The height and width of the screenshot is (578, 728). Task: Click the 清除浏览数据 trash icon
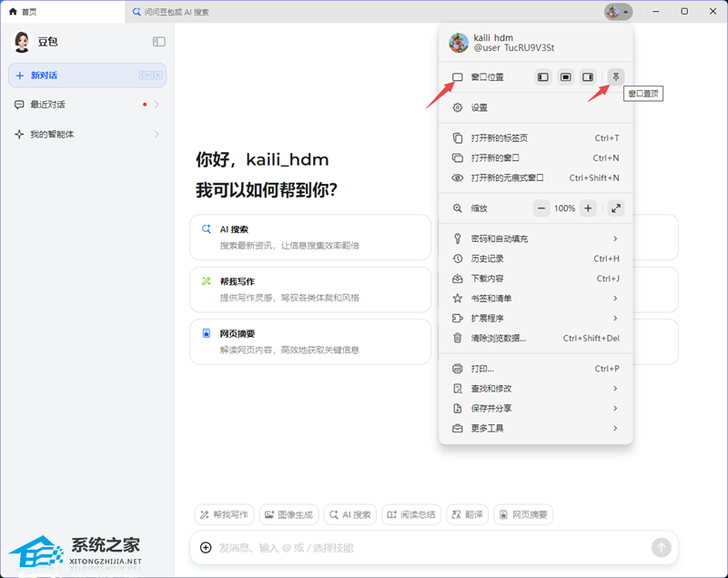tap(458, 338)
